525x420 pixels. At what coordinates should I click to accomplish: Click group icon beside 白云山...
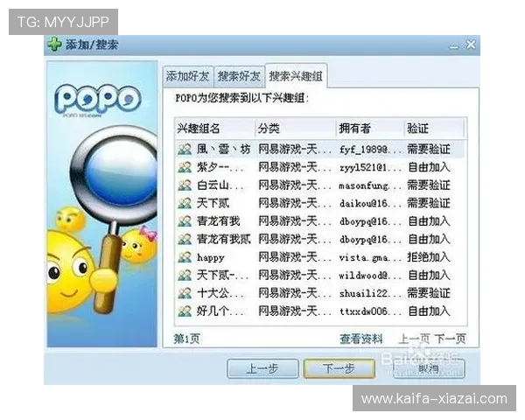(185, 185)
